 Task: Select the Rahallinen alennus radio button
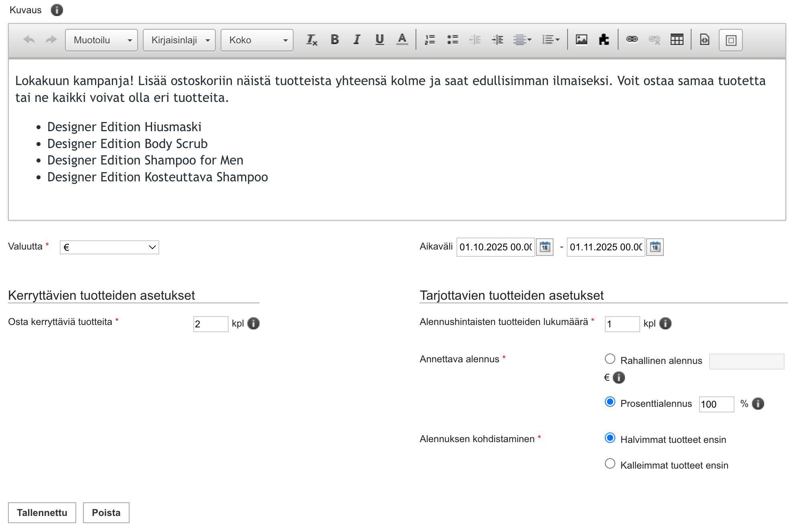610,359
